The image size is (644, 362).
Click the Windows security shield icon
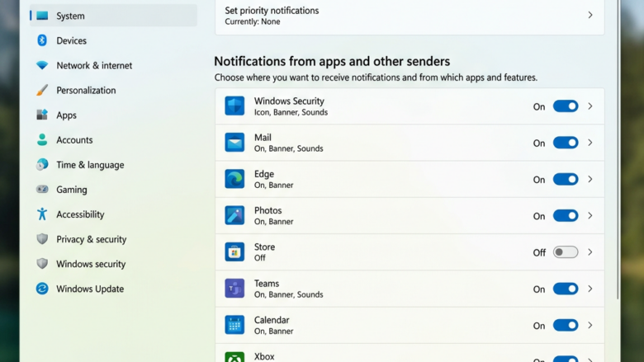click(42, 264)
